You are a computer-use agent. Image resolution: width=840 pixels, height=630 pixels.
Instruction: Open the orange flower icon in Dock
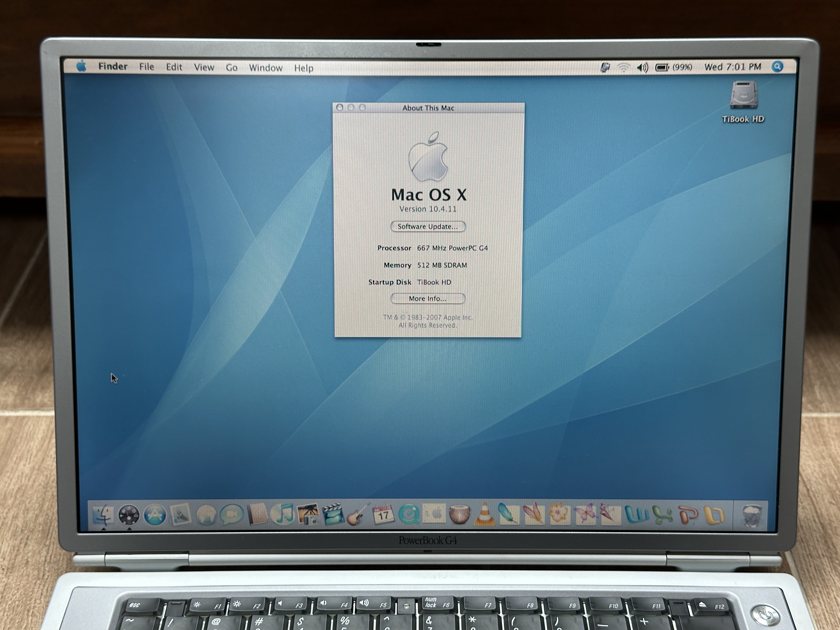pos(559,514)
